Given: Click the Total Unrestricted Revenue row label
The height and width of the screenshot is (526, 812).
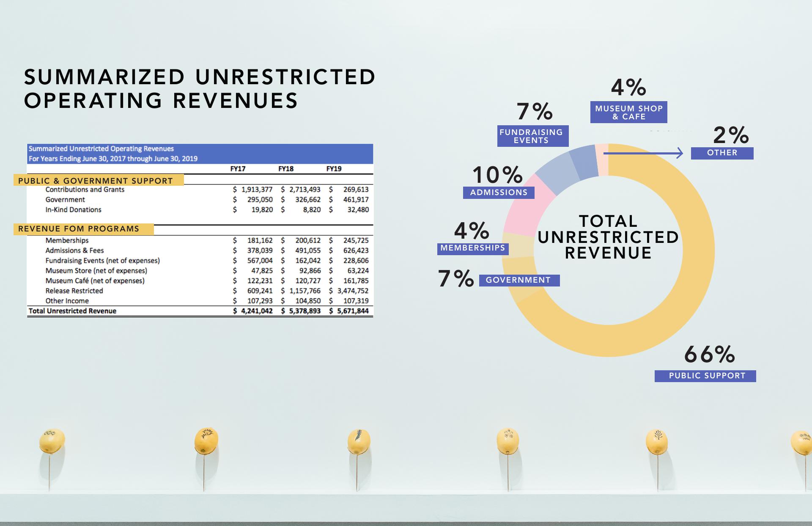Looking at the screenshot, I should [x=72, y=311].
